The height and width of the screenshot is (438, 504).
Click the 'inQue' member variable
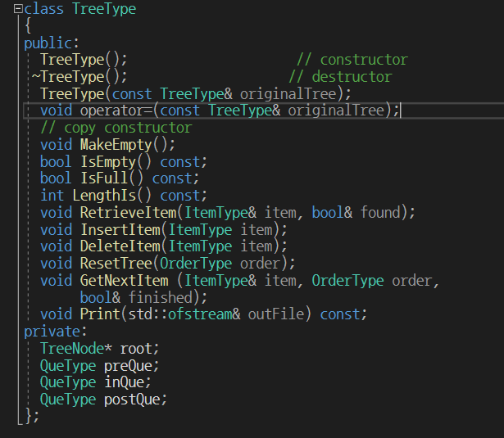point(124,382)
